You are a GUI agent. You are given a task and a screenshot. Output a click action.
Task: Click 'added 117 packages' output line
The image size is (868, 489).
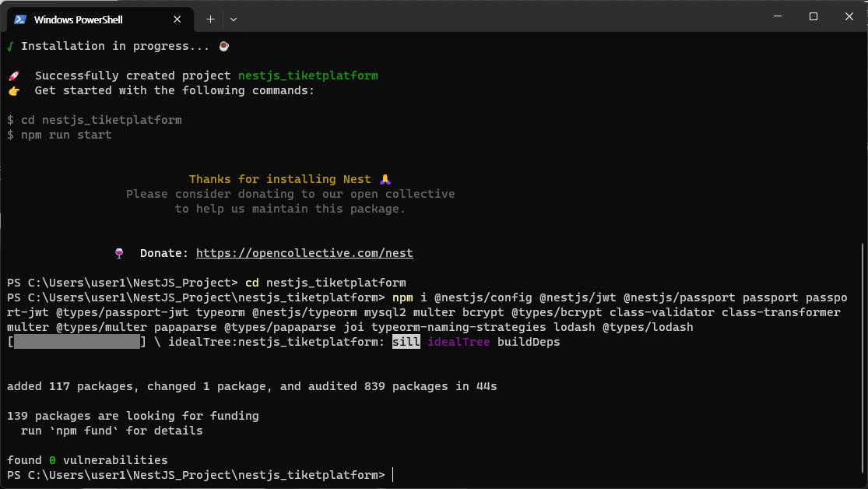point(252,386)
